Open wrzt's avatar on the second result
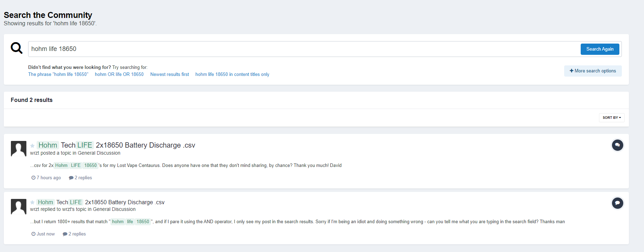The width and height of the screenshot is (644, 252). click(x=19, y=207)
